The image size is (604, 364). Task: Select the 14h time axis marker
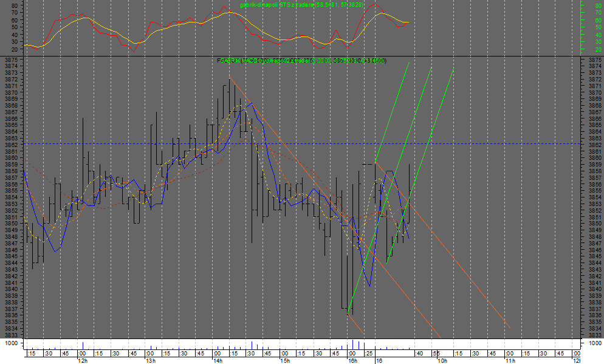[x=217, y=360]
